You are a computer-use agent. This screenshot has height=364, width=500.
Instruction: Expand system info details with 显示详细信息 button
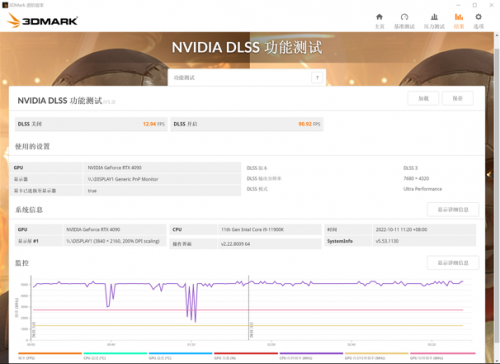click(453, 209)
